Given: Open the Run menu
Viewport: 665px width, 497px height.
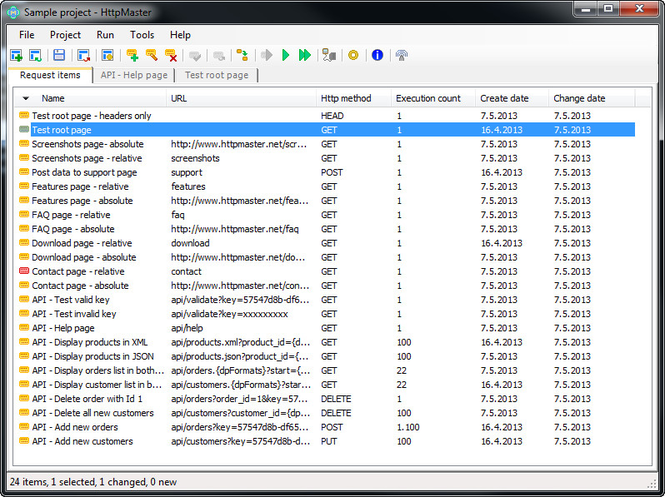Looking at the screenshot, I should (105, 35).
